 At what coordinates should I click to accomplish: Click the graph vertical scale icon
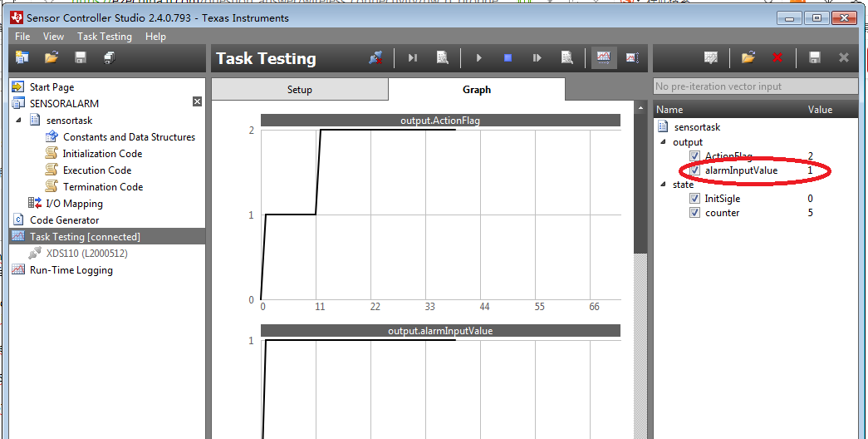633,57
